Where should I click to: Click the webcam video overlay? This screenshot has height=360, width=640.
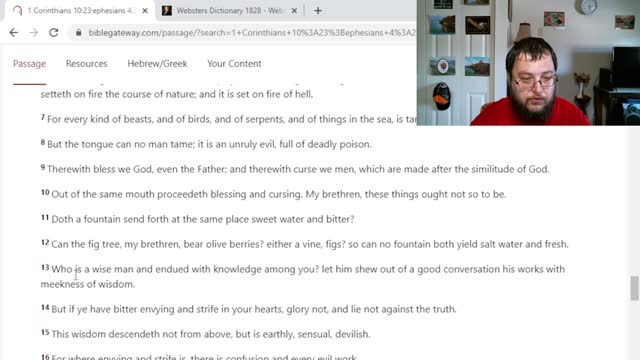coord(528,62)
